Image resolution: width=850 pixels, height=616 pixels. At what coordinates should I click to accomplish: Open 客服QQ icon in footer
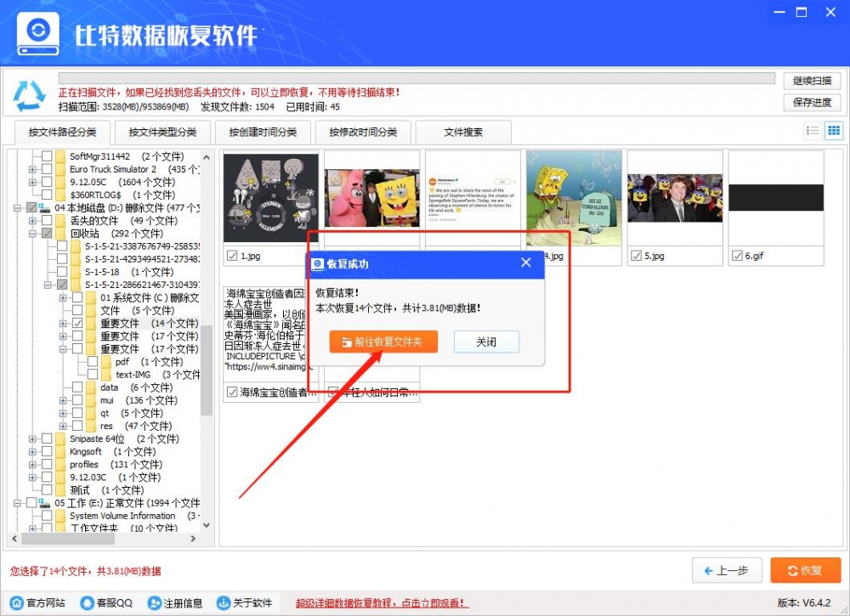point(87,602)
